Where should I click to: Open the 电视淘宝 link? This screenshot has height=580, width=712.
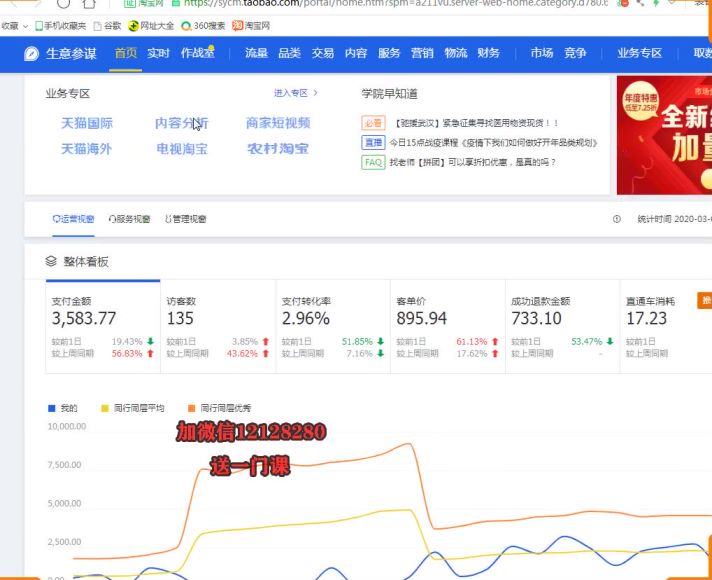182,149
